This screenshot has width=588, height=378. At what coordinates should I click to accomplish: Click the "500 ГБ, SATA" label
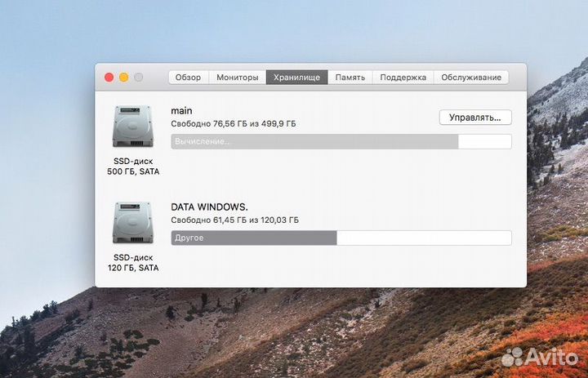(x=133, y=171)
